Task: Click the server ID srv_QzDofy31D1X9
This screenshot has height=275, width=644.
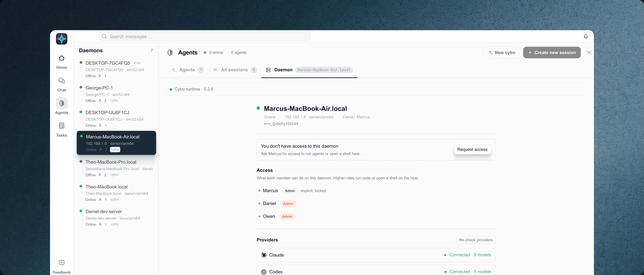Action: (x=281, y=124)
